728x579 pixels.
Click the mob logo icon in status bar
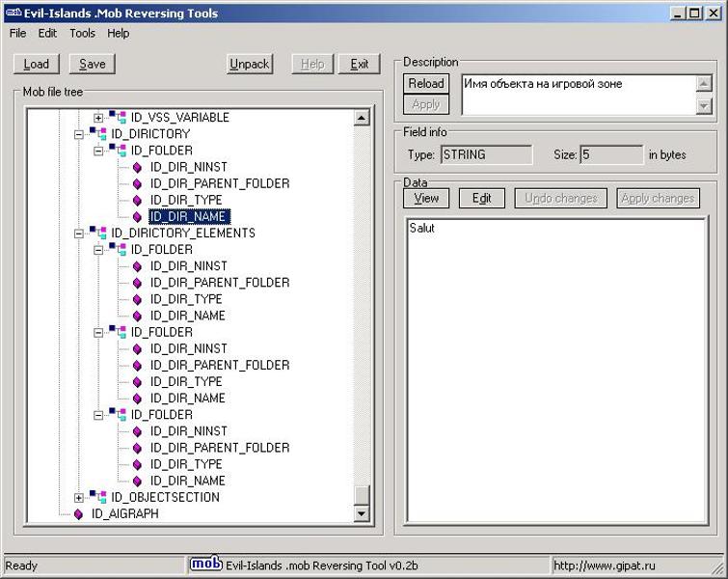[x=204, y=565]
